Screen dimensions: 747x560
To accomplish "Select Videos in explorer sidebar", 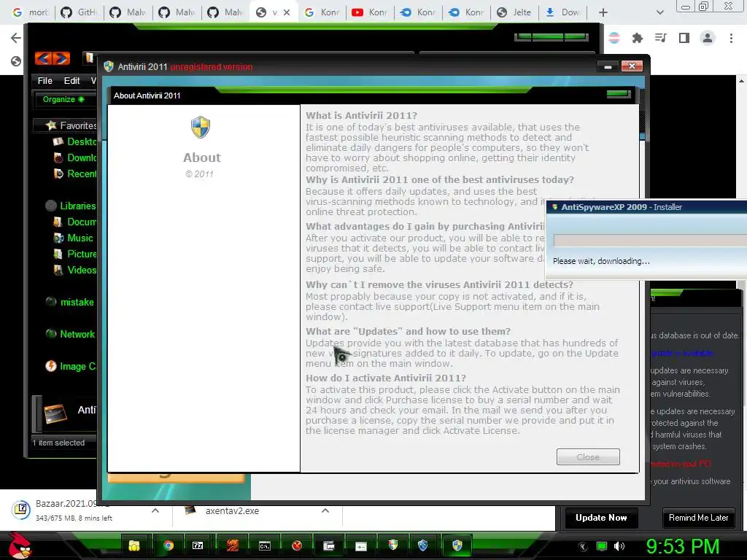I will coord(74,270).
